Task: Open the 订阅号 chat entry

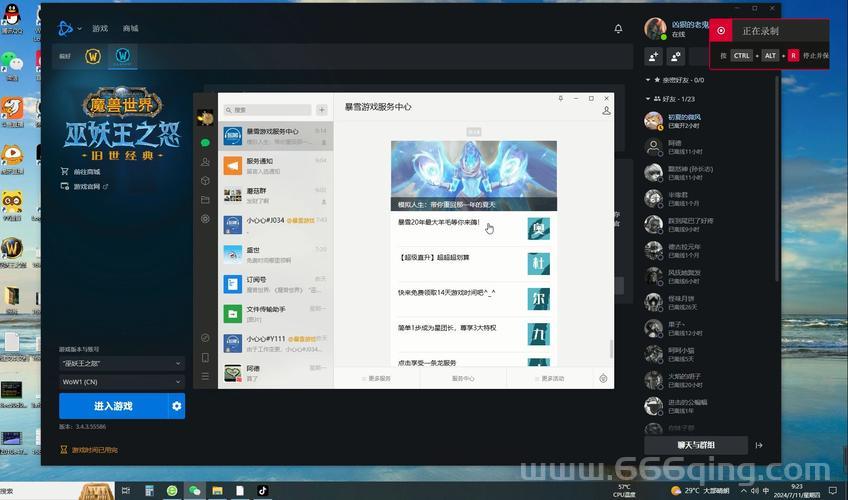Action: pos(276,284)
